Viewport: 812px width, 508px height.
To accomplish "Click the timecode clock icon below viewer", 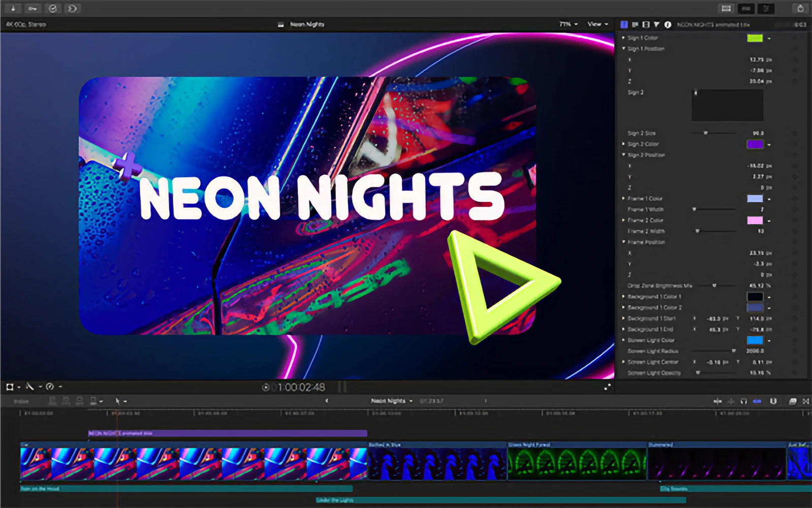I will pos(265,388).
